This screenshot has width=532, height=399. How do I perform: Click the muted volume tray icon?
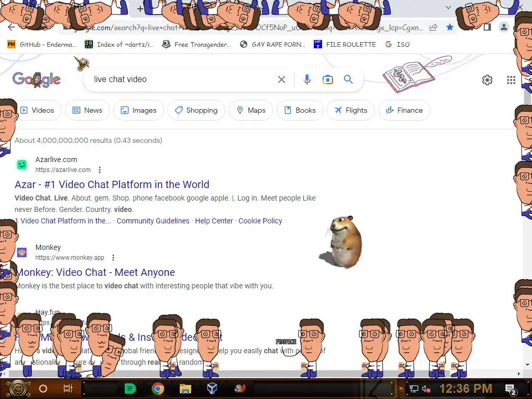click(x=426, y=389)
